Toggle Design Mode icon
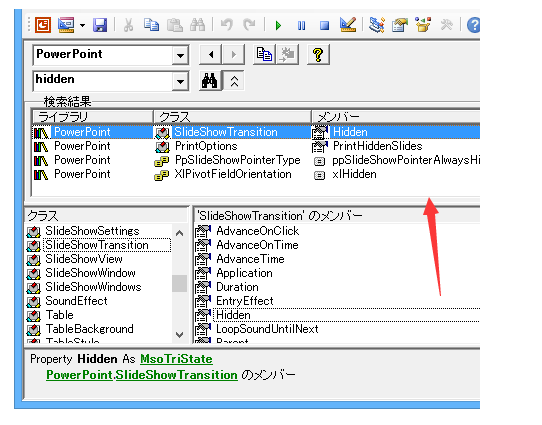The image size is (542, 425). [347, 25]
